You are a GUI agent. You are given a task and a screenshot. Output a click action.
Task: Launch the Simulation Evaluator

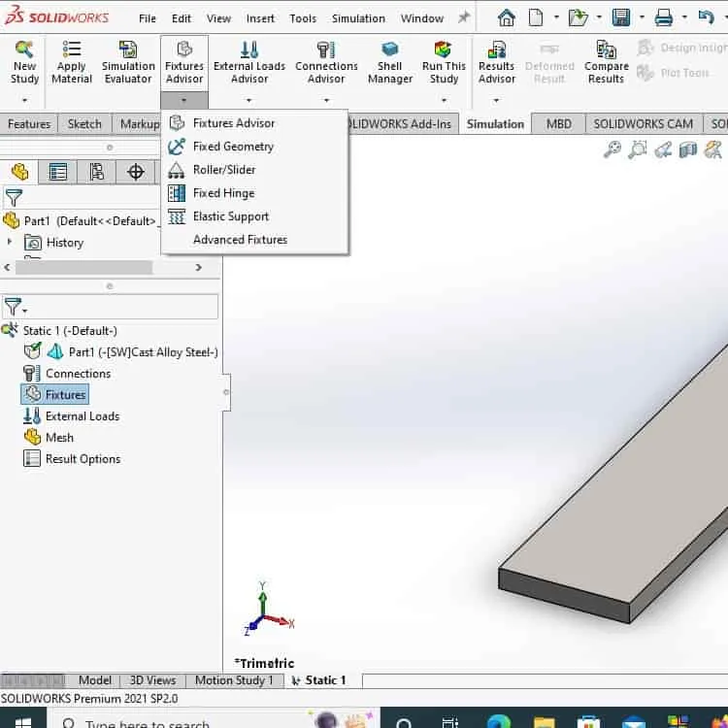coord(128,62)
